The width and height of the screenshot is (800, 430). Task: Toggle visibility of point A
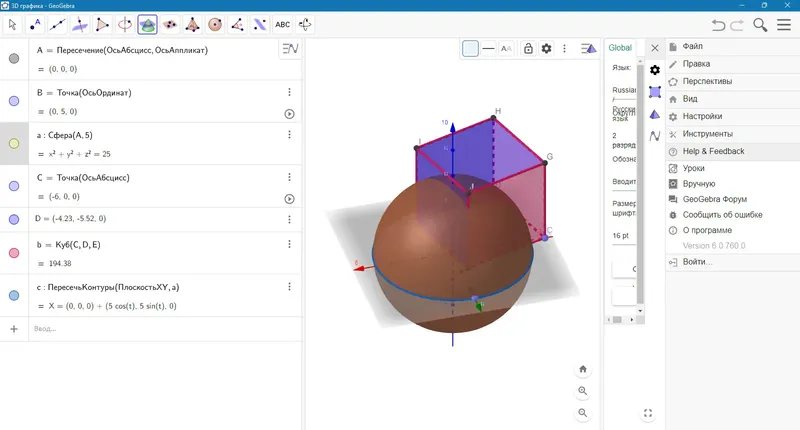tap(14, 59)
